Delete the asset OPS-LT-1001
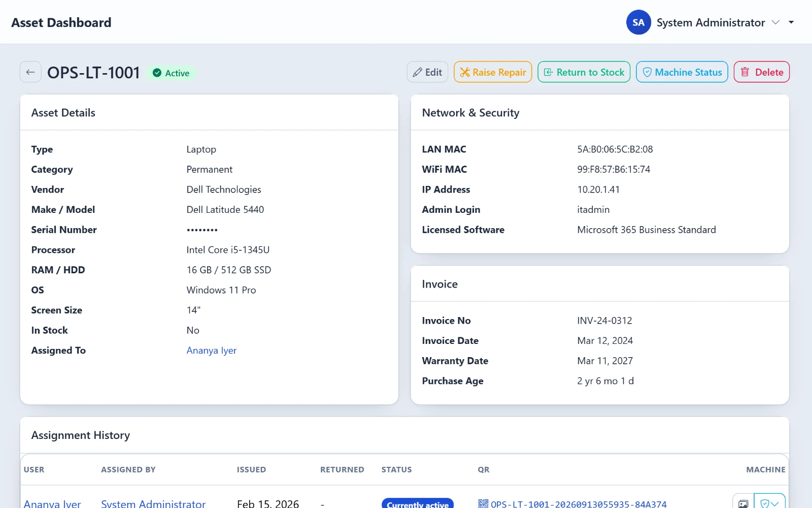Image resolution: width=812 pixels, height=508 pixels. [762, 72]
